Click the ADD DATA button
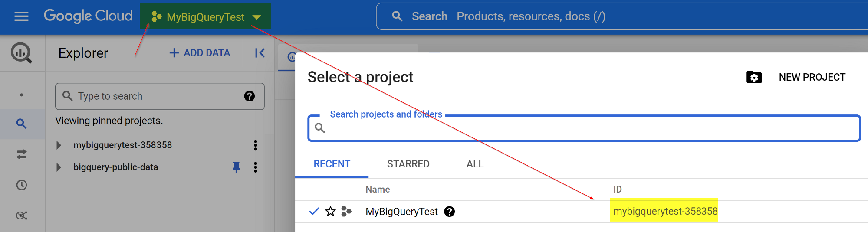Viewport: 868px width, 232px height. pyautogui.click(x=200, y=53)
